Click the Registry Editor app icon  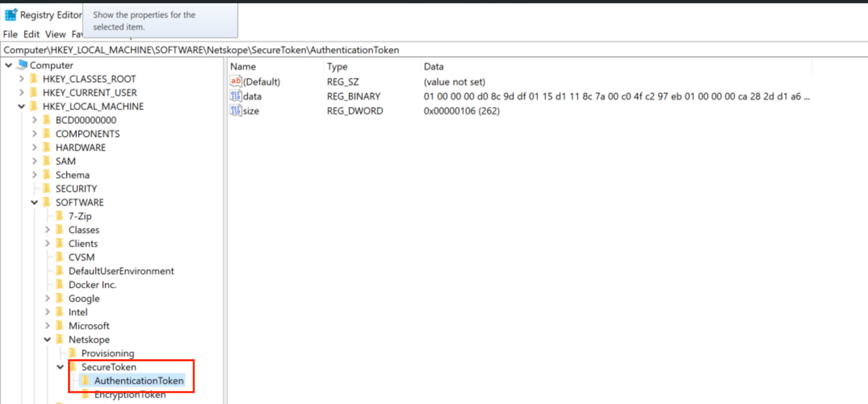(11, 15)
